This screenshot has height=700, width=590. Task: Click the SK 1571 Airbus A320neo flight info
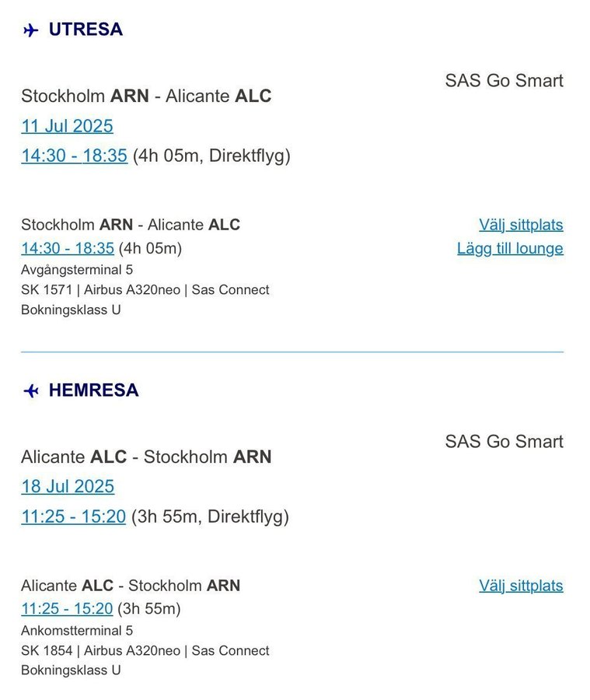[145, 290]
